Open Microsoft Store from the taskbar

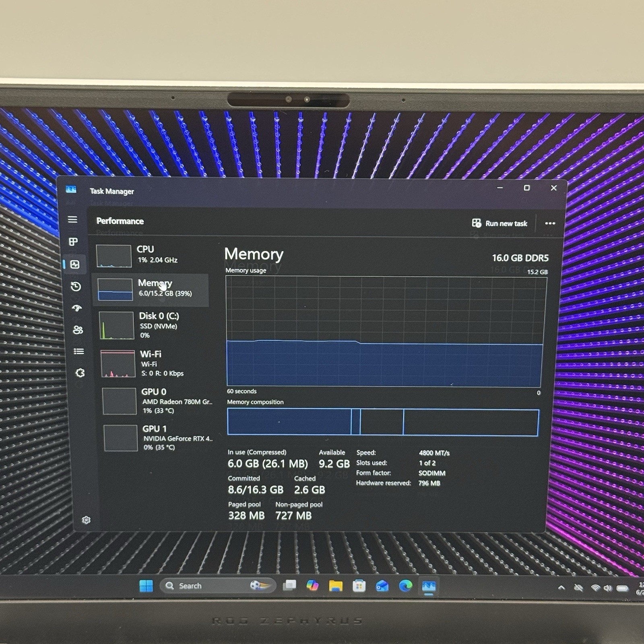(x=359, y=586)
